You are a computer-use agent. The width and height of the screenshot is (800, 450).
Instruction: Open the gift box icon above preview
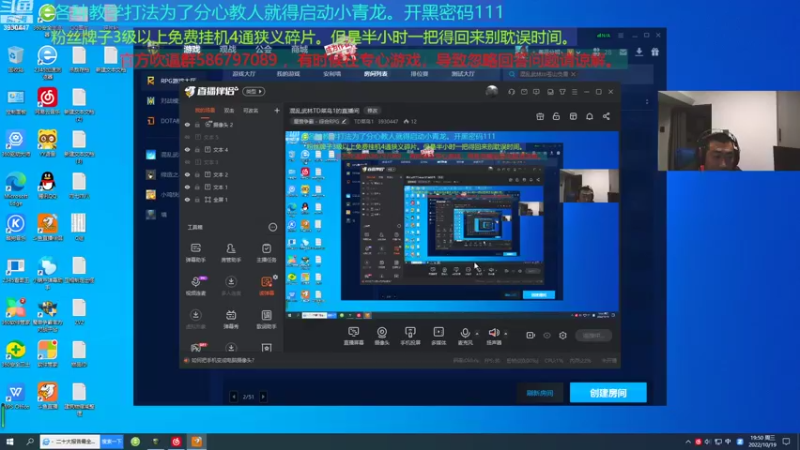[540, 116]
